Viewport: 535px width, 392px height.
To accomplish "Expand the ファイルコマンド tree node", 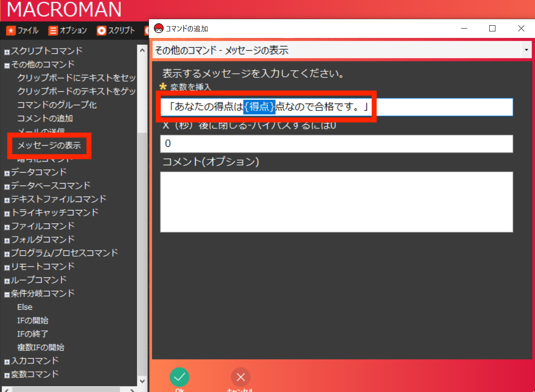I will (7, 227).
